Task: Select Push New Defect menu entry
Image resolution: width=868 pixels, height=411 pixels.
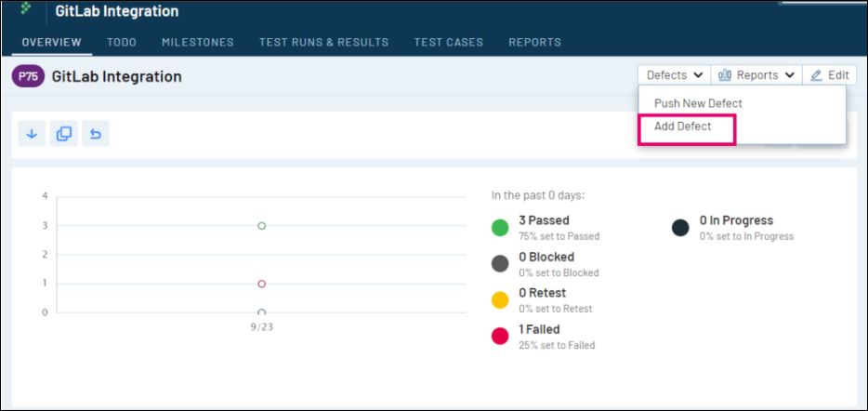Action: [698, 103]
